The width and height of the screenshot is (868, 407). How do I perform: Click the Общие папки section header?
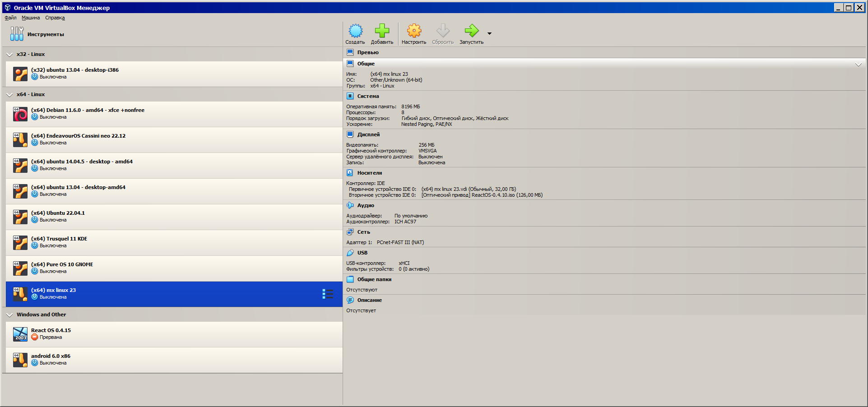(x=375, y=279)
